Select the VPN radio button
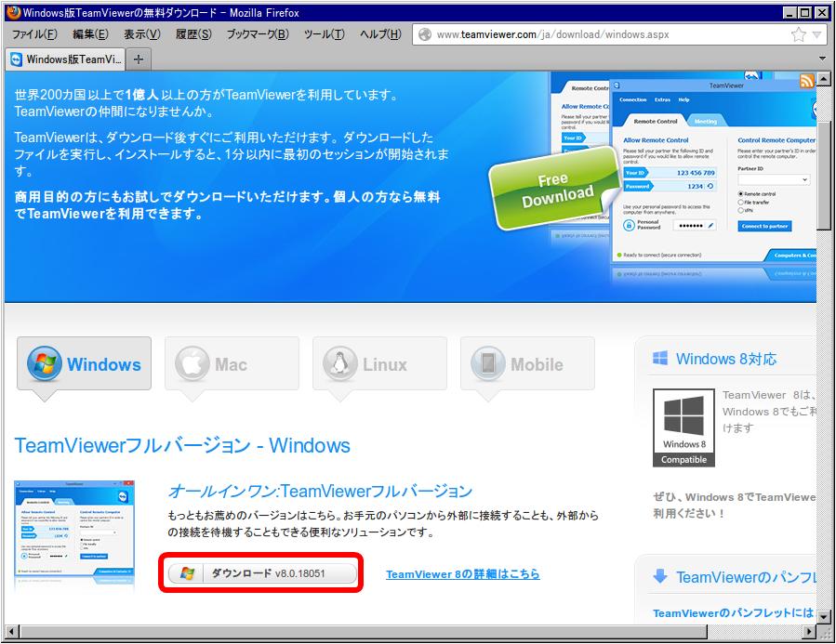This screenshot has width=836, height=644. pyautogui.click(x=740, y=209)
